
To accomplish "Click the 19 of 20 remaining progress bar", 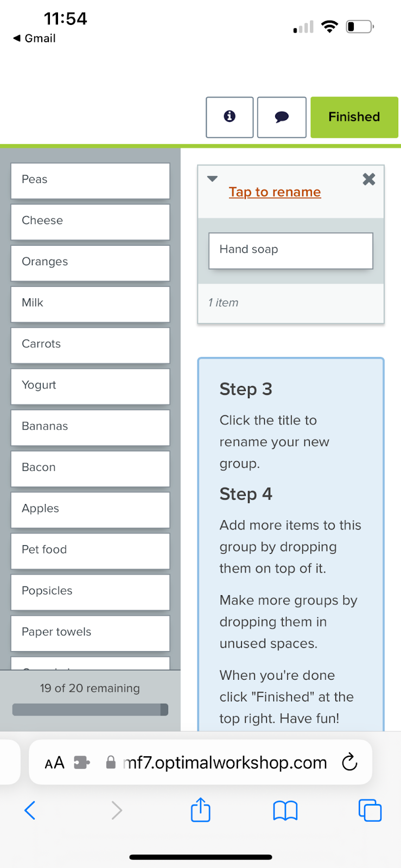I will (x=90, y=710).
